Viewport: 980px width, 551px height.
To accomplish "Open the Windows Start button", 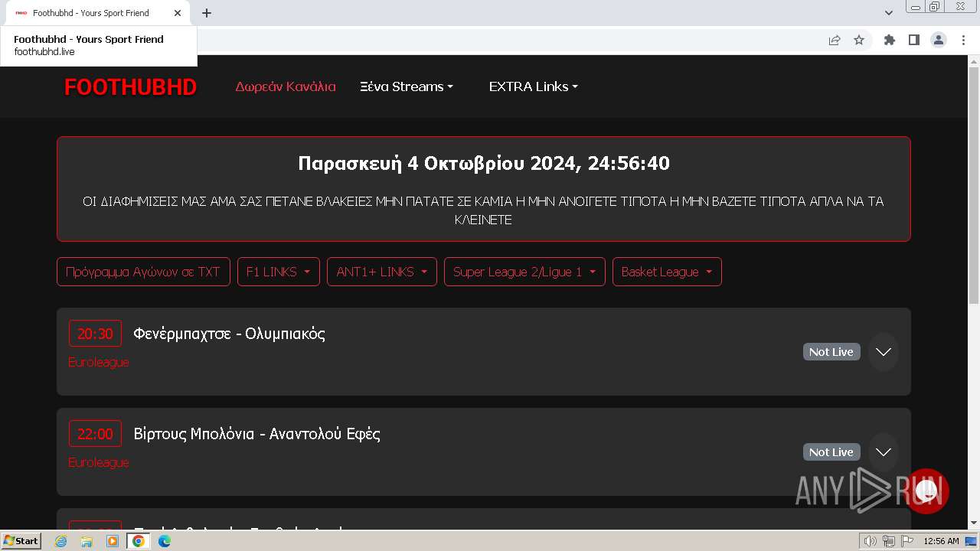I will click(x=21, y=541).
